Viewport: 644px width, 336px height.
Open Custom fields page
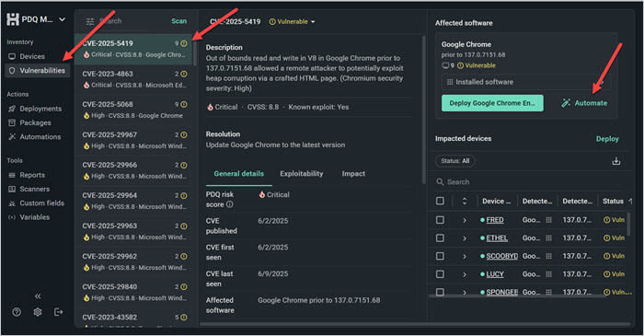37,203
